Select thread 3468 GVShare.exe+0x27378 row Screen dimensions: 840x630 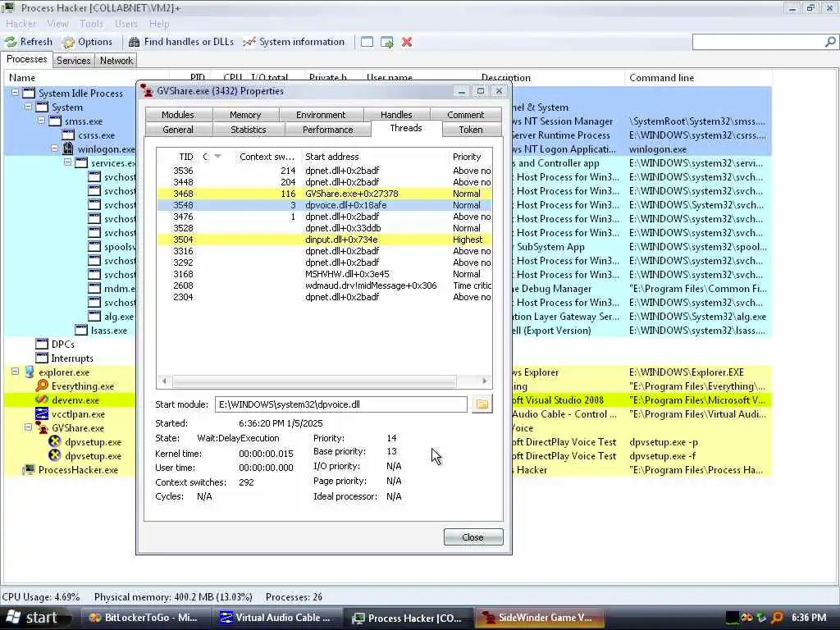pyautogui.click(x=324, y=194)
